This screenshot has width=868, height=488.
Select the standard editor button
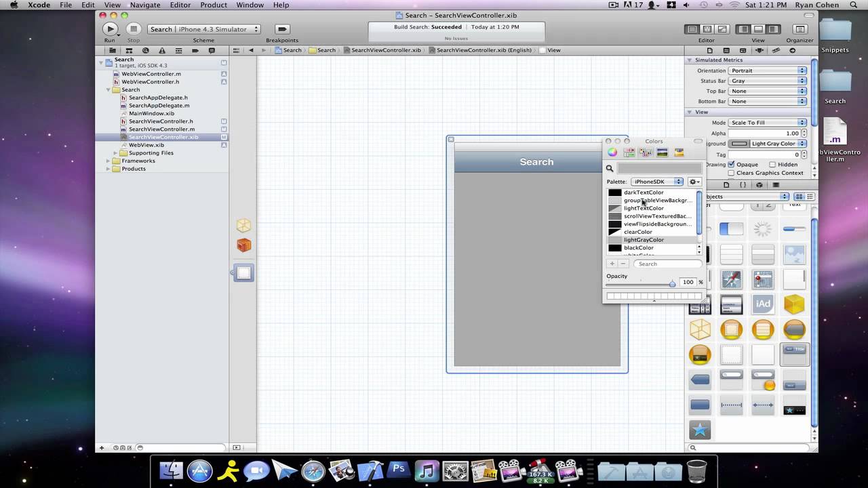[692, 29]
